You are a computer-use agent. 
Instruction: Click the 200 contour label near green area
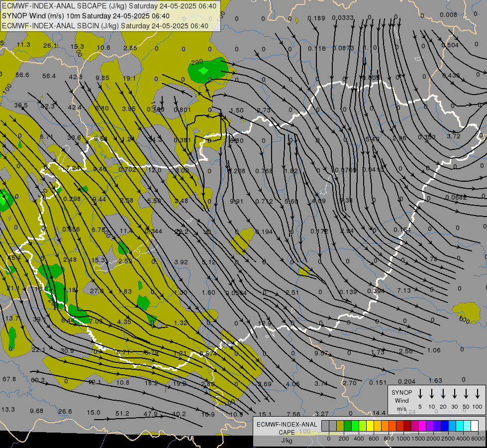point(197,62)
